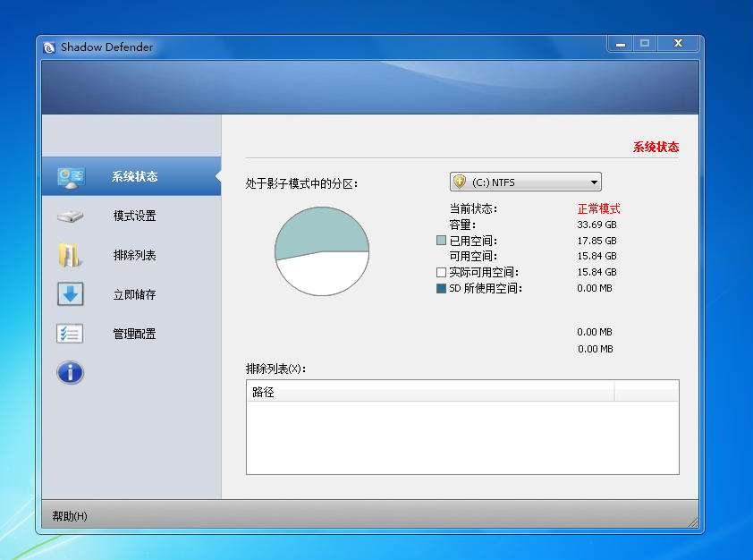
Task: Switch to 管理配置 tab
Action: [x=135, y=334]
